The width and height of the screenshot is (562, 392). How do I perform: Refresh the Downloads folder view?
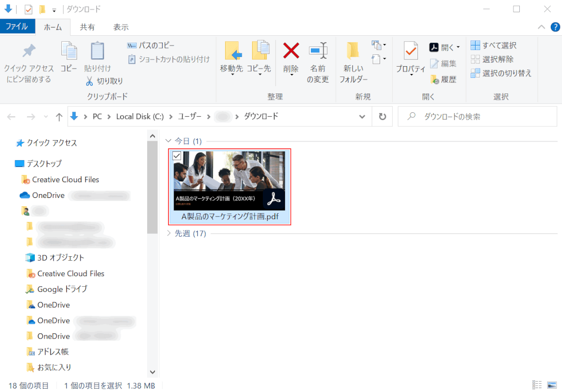pos(383,117)
